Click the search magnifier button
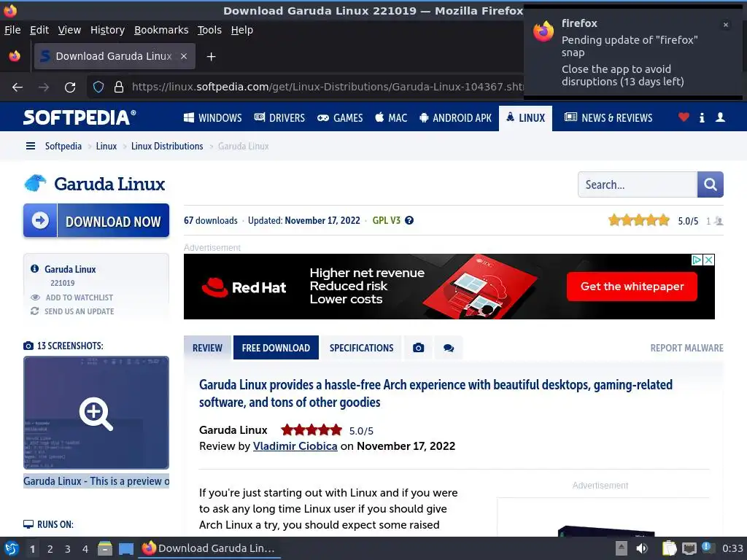Viewport: 747px width, 560px height. (711, 184)
